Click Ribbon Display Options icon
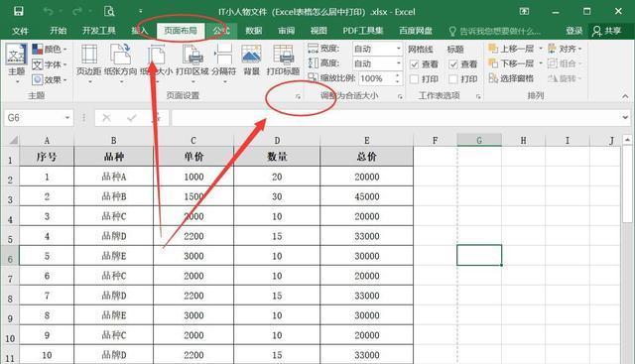The width and height of the screenshot is (635, 364). [x=524, y=11]
